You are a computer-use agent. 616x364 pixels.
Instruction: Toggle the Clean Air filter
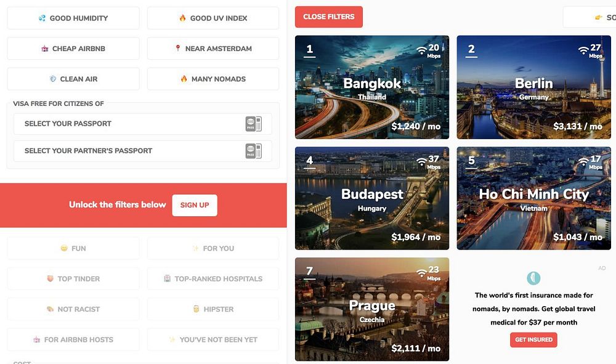pyautogui.click(x=73, y=79)
